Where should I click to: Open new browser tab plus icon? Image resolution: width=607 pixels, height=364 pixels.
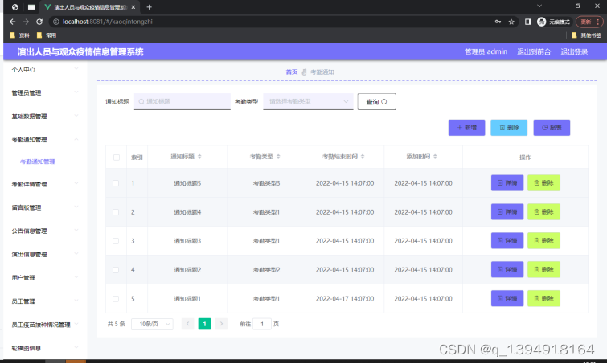click(149, 7)
